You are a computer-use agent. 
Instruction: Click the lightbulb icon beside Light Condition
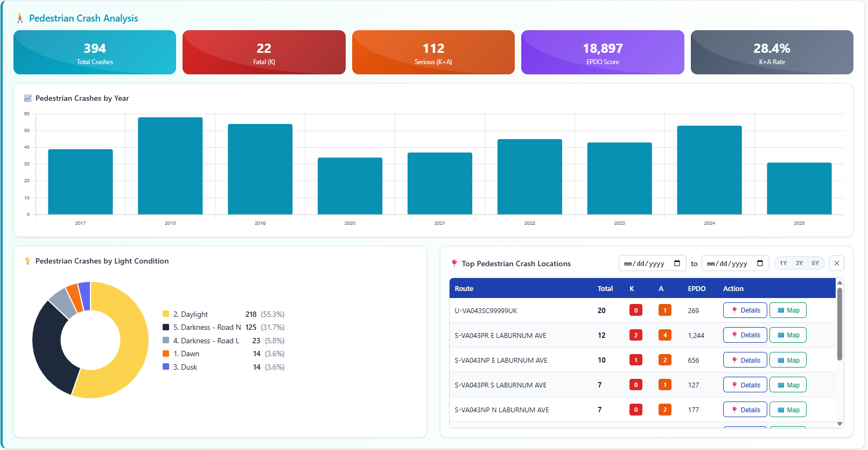pos(28,261)
